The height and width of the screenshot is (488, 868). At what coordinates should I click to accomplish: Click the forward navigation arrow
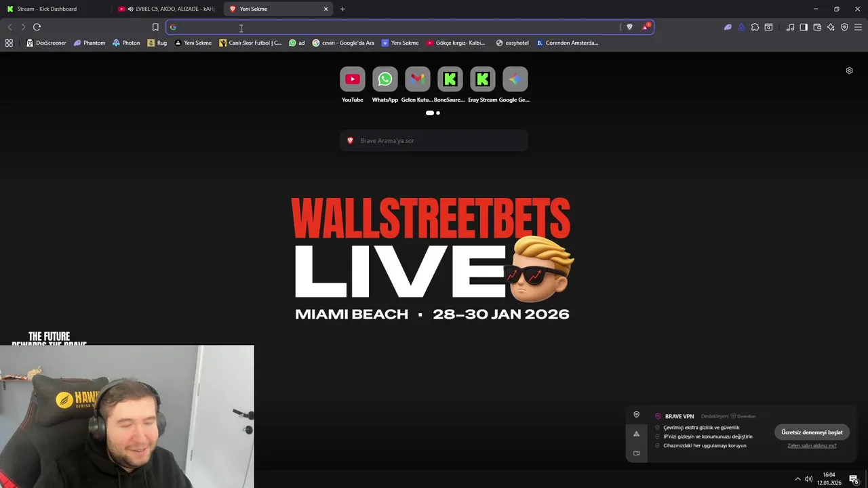point(23,27)
